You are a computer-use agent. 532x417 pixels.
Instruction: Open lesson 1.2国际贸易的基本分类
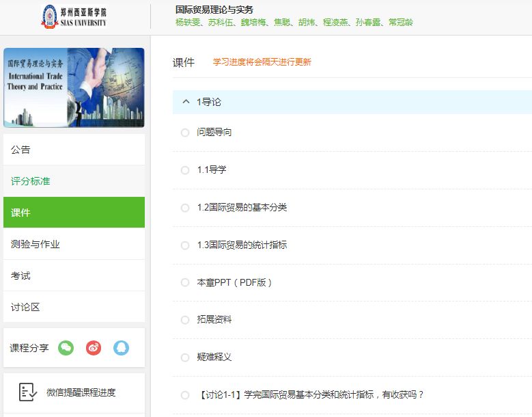(242, 207)
